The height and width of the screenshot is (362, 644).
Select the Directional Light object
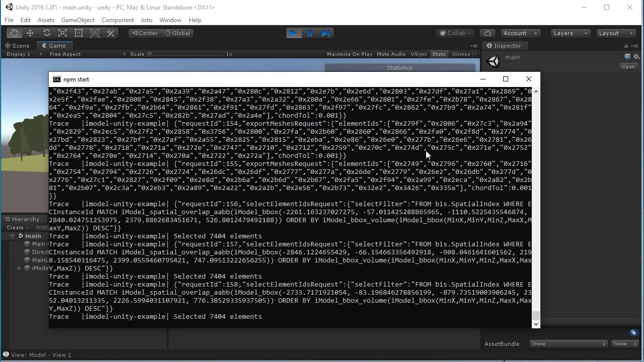(36, 252)
